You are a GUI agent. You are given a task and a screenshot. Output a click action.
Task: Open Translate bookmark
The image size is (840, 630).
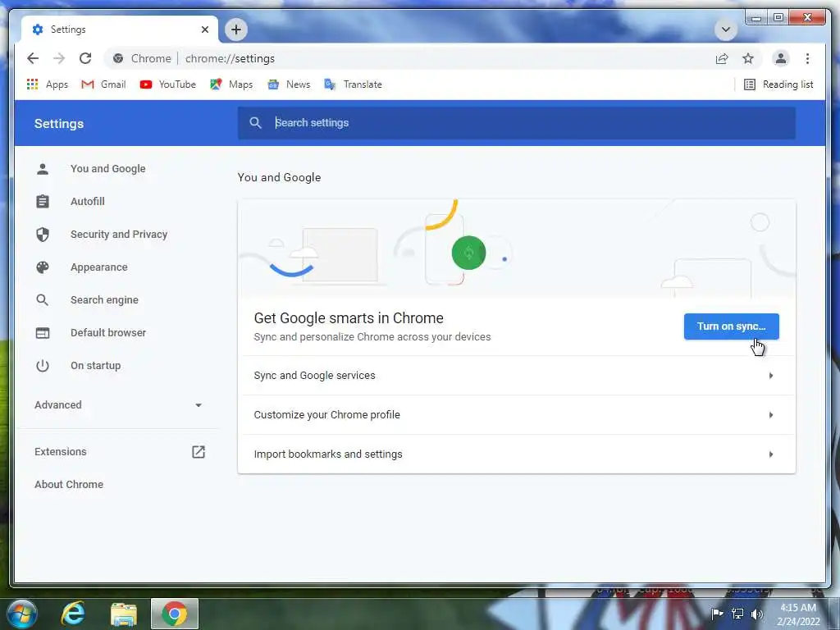(x=353, y=84)
